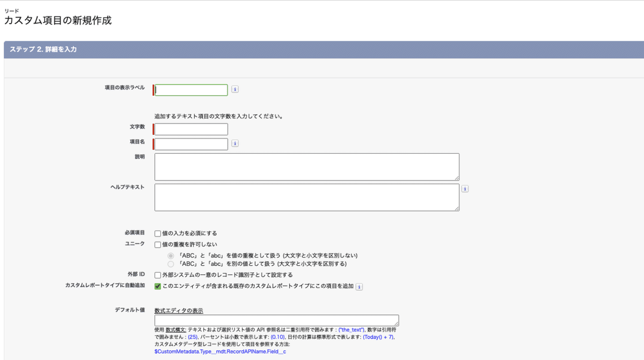Click the 項目の表示ラベル input box

(x=191, y=89)
